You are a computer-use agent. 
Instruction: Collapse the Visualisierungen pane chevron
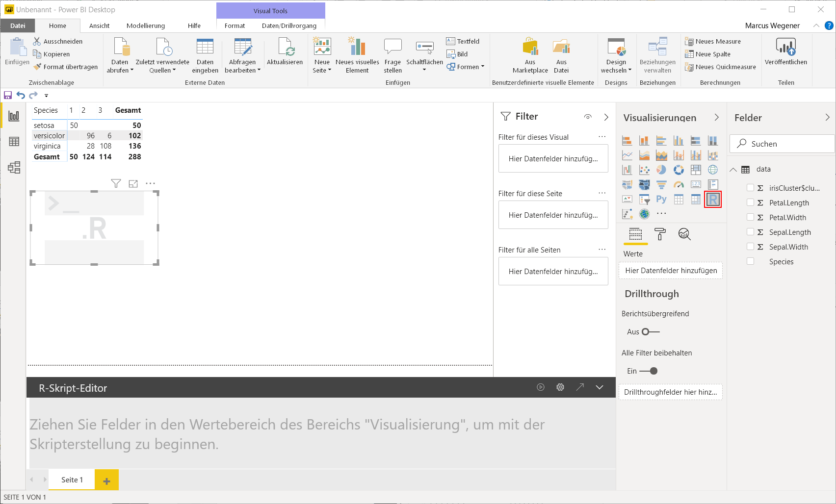pos(717,117)
